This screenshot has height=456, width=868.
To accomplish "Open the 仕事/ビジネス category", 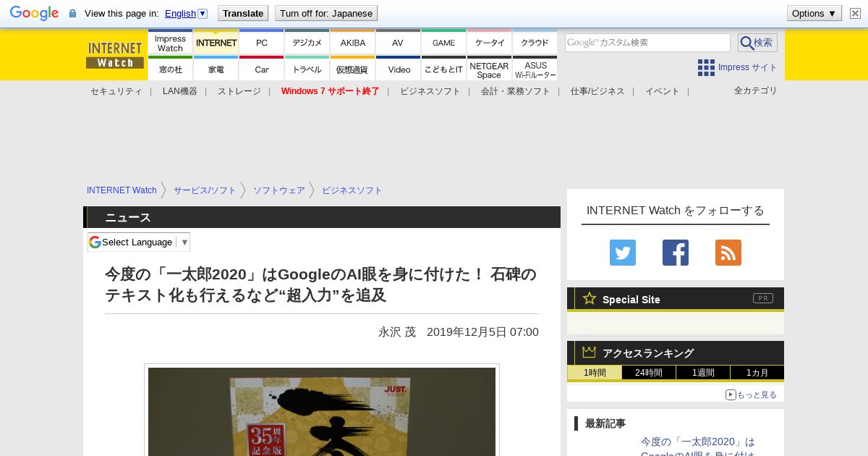I will coord(597,91).
